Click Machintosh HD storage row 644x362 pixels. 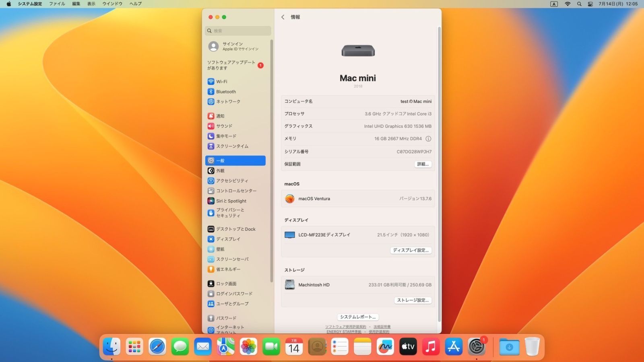coord(358,285)
